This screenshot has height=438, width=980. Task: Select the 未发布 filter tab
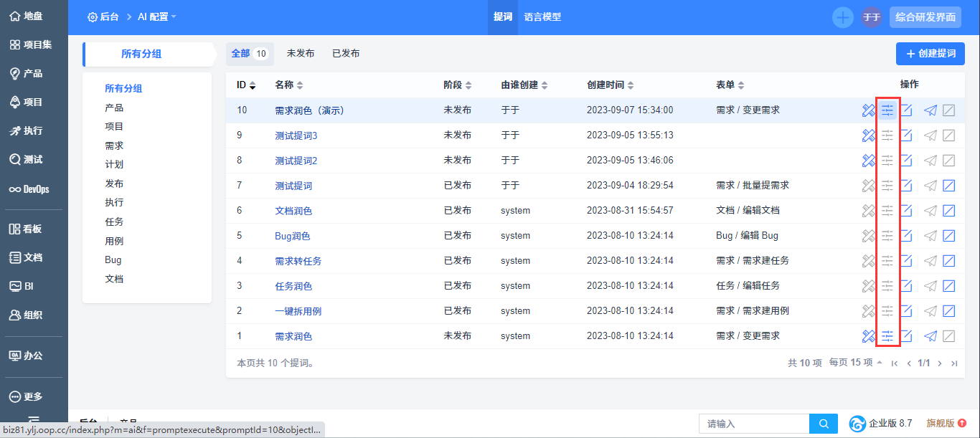tap(301, 54)
